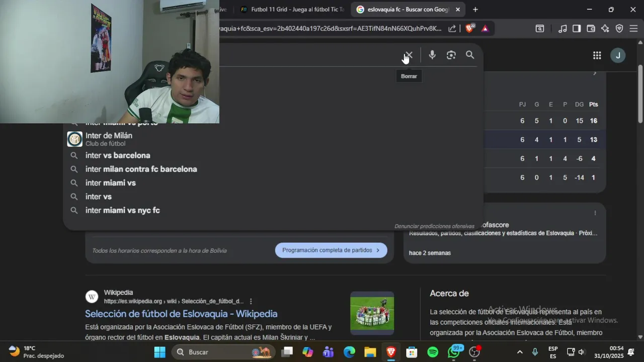Open weather widget showing 18°C

pyautogui.click(x=37, y=352)
